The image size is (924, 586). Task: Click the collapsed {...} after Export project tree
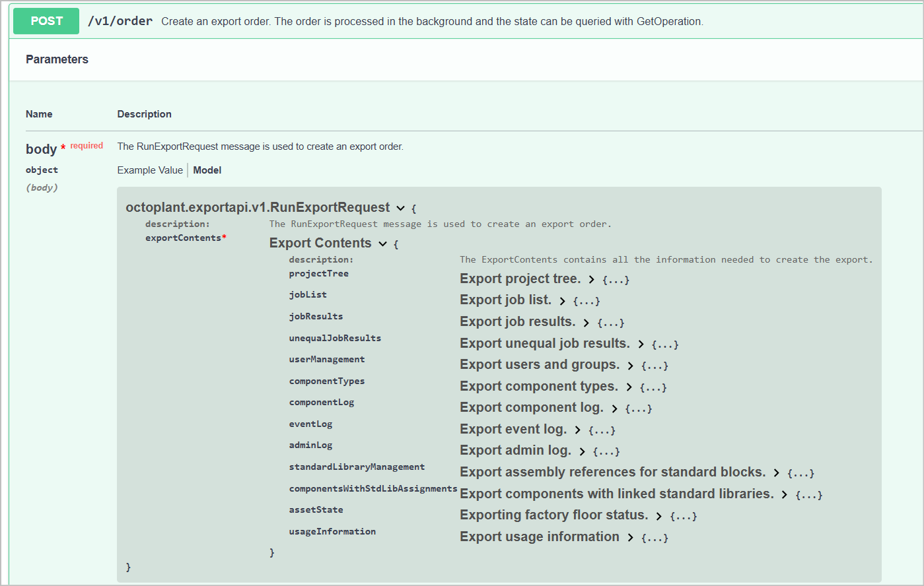[x=616, y=280]
